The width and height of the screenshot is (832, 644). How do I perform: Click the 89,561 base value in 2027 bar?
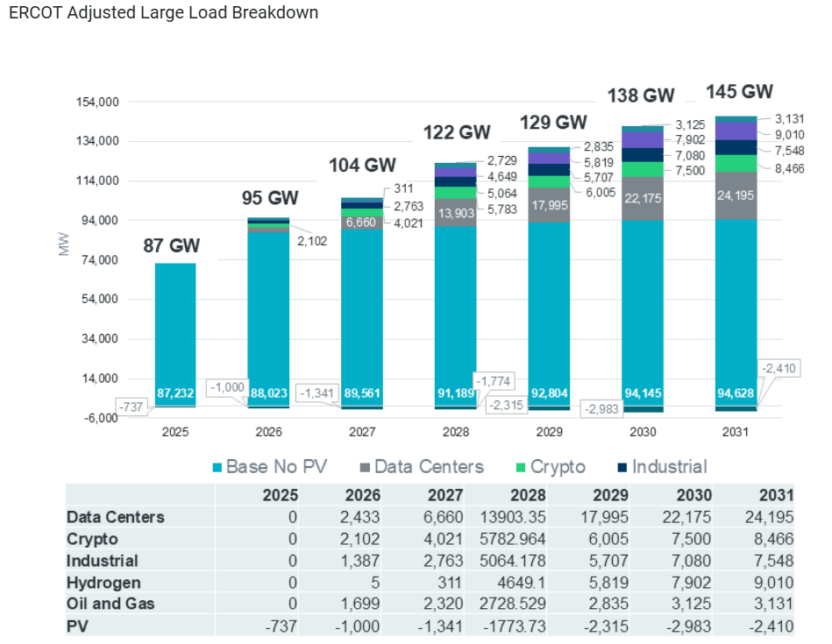(362, 393)
